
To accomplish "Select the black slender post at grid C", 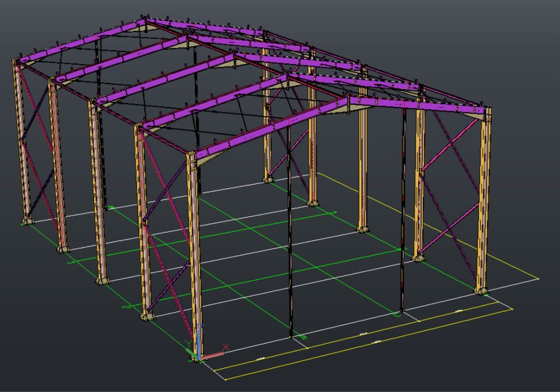I will (x=403, y=209).
